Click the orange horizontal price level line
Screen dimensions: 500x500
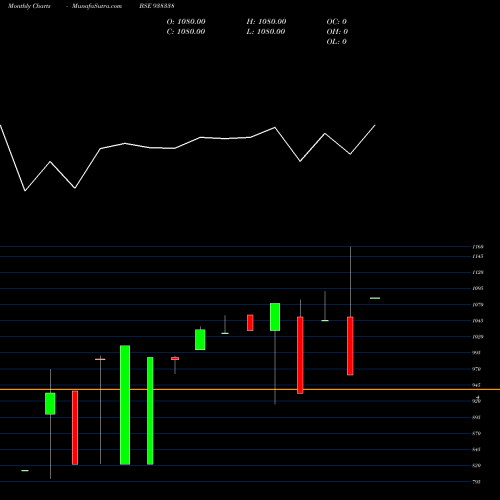[x=250, y=389]
